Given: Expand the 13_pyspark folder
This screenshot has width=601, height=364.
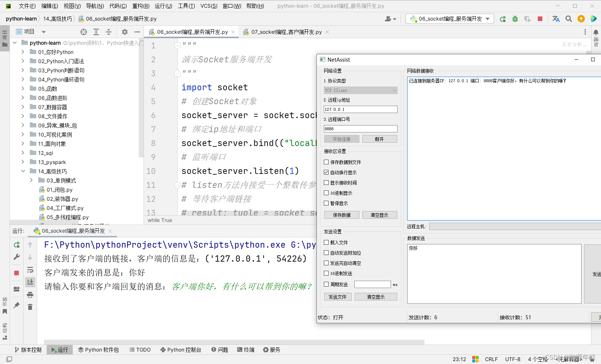Looking at the screenshot, I should point(23,162).
